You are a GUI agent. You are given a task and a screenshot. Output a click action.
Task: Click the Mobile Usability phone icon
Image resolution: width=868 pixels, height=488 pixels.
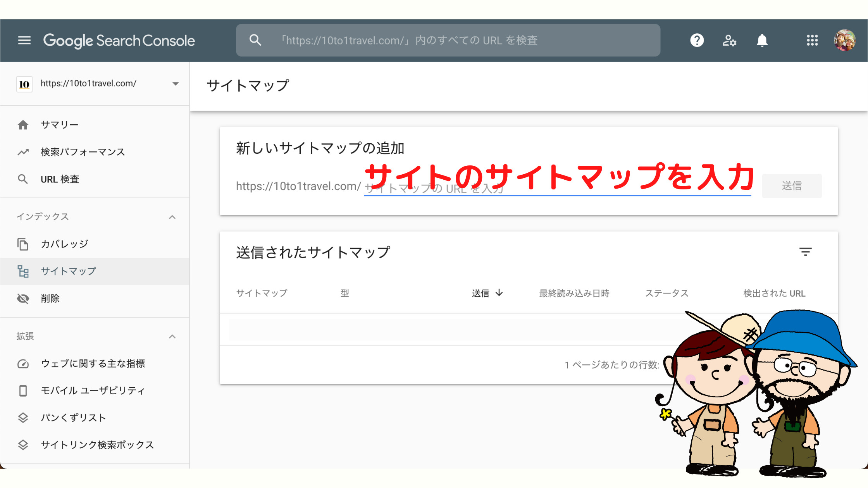tap(23, 391)
